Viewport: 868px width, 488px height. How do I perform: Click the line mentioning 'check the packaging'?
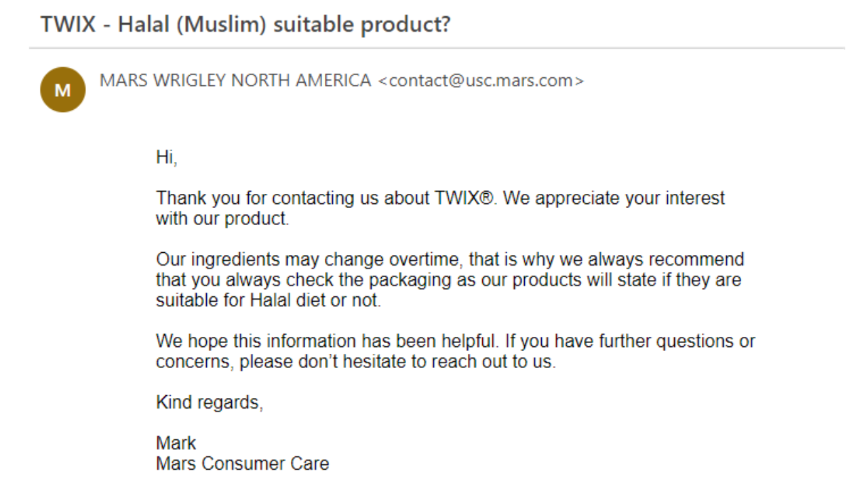[448, 280]
